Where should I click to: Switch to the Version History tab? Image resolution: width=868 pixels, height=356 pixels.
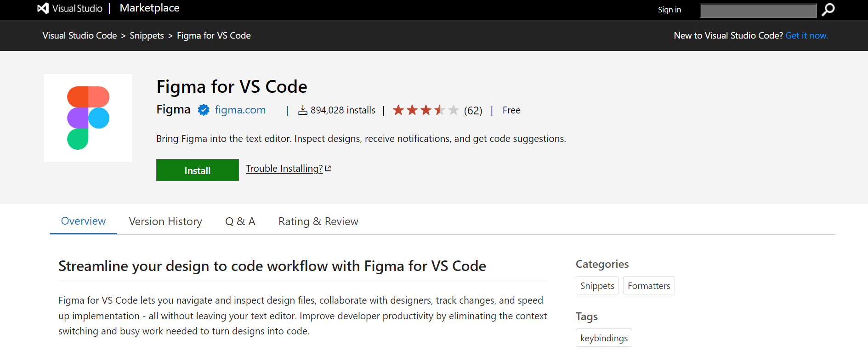pos(165,221)
